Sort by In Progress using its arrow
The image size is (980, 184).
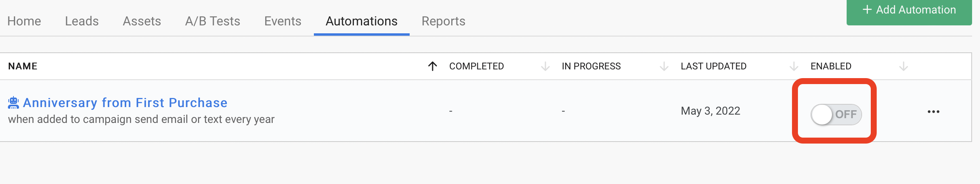point(664,66)
